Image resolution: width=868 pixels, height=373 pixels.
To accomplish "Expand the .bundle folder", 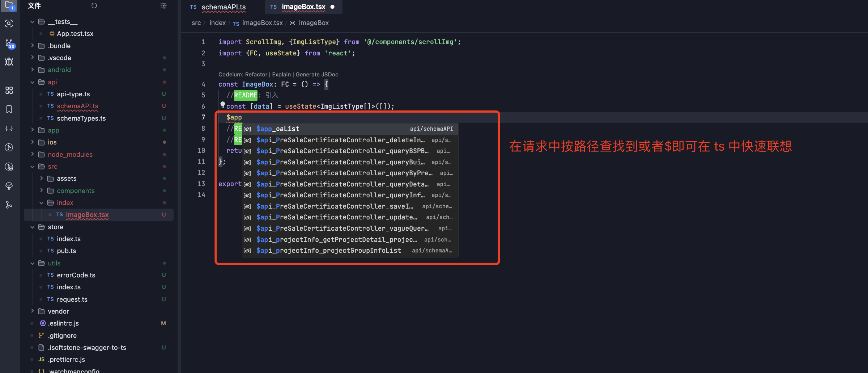I will click(32, 46).
